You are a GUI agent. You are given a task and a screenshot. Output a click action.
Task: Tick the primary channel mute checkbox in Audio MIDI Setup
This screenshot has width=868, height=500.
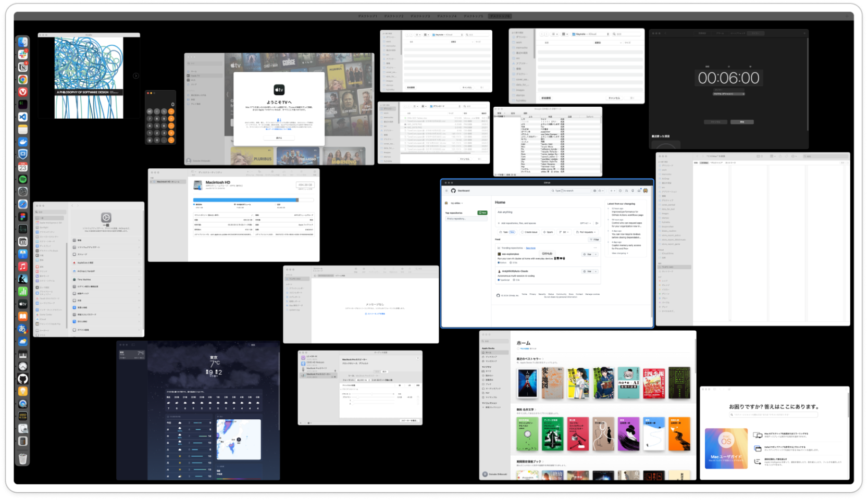pyautogui.click(x=418, y=397)
